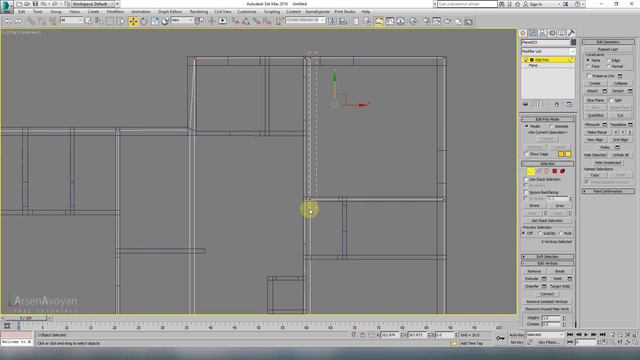Select Element sub-object level icon
Image resolution: width=640 pixels, height=360 pixels.
(562, 171)
